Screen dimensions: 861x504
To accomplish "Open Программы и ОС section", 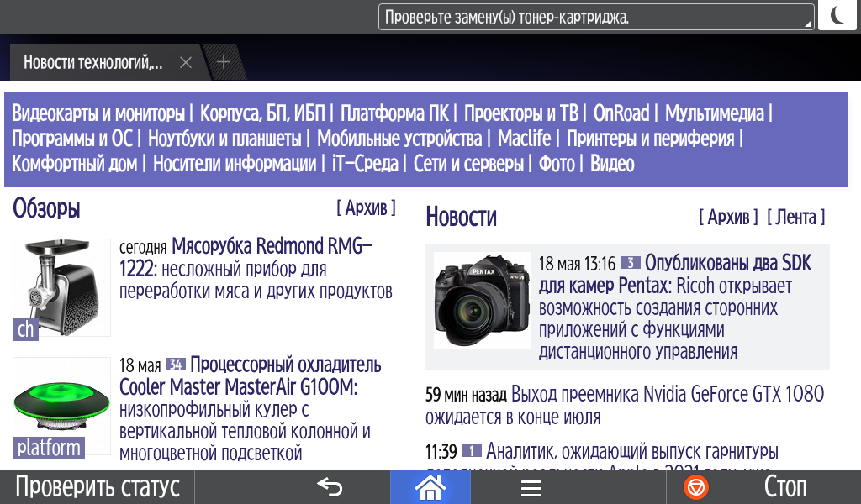I will click(x=72, y=139).
